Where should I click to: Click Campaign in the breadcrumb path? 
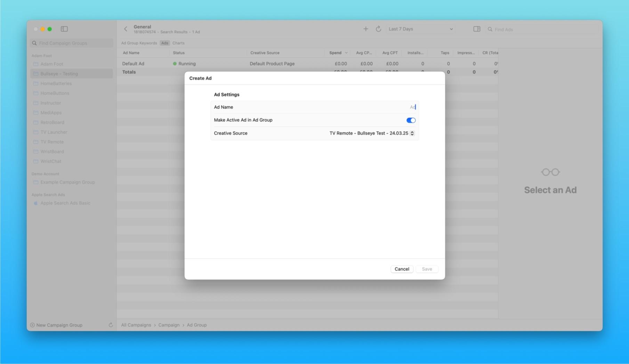click(169, 325)
